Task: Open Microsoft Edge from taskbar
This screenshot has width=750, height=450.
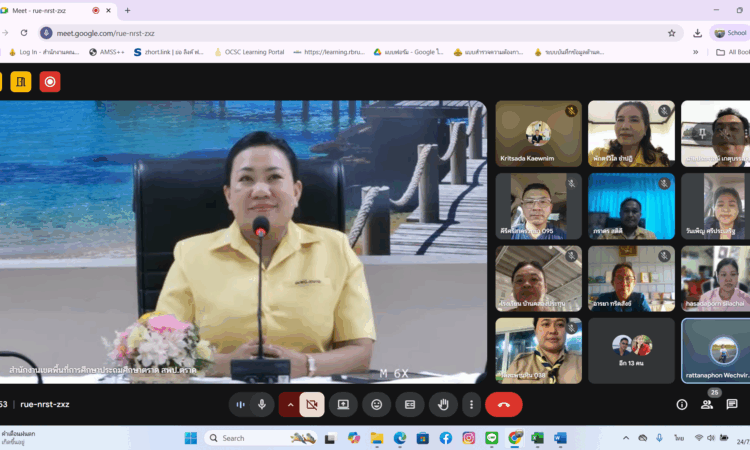Action: click(399, 438)
